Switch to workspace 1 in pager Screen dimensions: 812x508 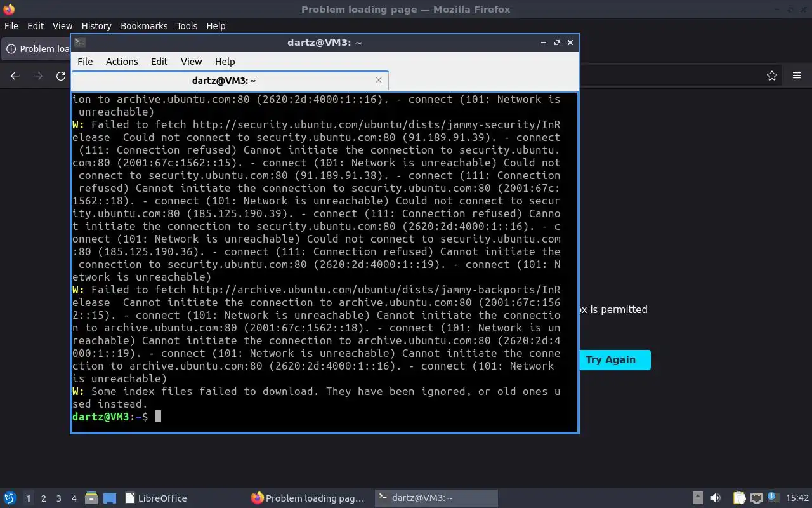click(28, 498)
